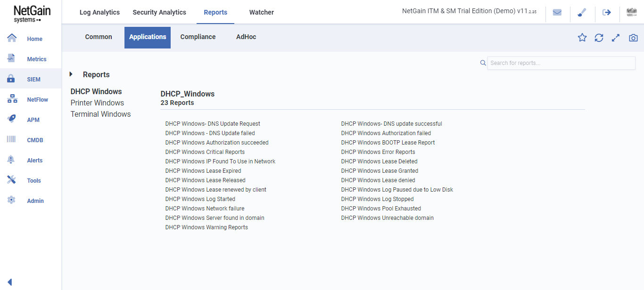The width and height of the screenshot is (644, 290).
Task: Open the AdHoc tab
Action: pos(246,37)
